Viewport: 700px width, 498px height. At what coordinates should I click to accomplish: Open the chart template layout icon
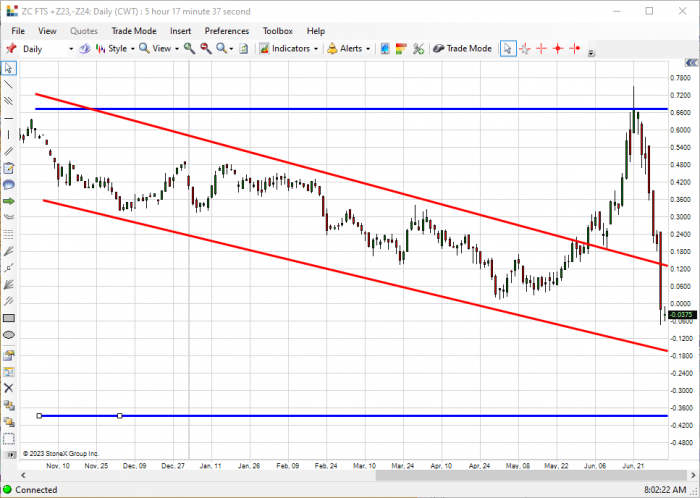8,372
